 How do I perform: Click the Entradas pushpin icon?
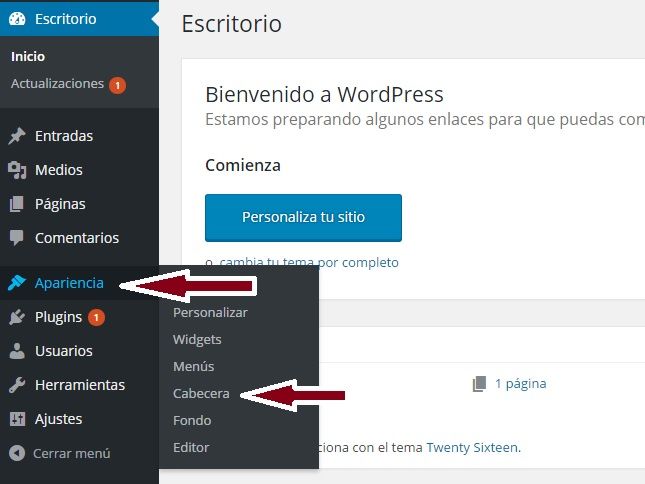(17, 136)
